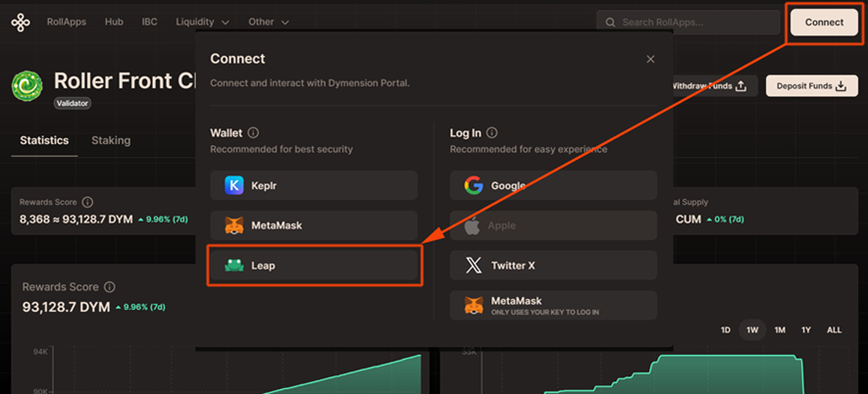Expand the Liquidity dropdown

tap(202, 23)
